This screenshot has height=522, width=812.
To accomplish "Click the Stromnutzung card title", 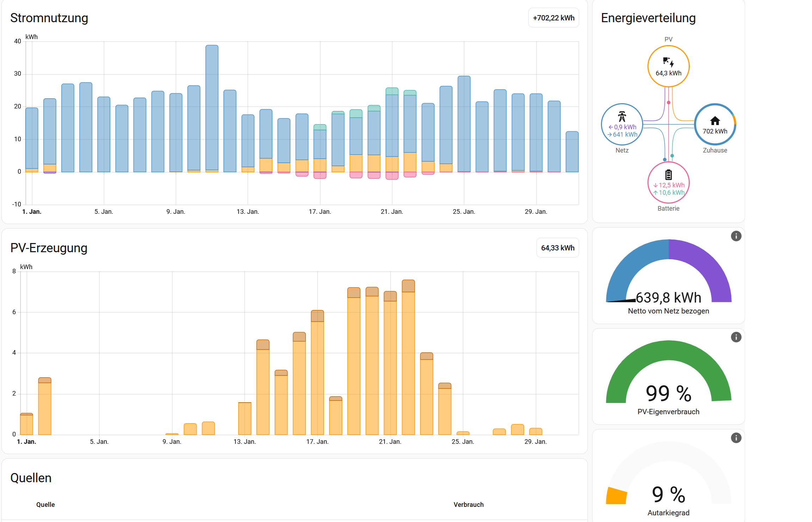I will [49, 18].
